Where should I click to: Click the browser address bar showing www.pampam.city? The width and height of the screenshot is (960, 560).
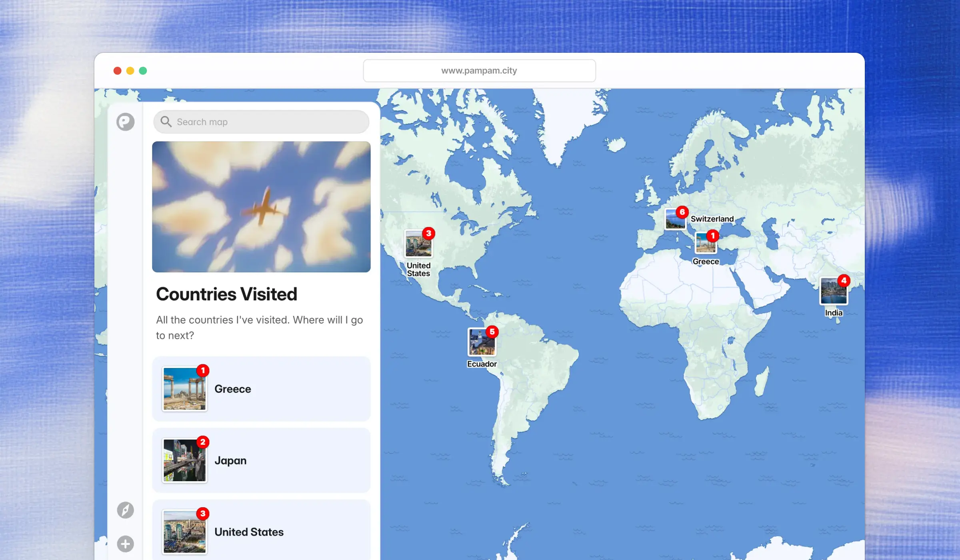[x=479, y=70]
